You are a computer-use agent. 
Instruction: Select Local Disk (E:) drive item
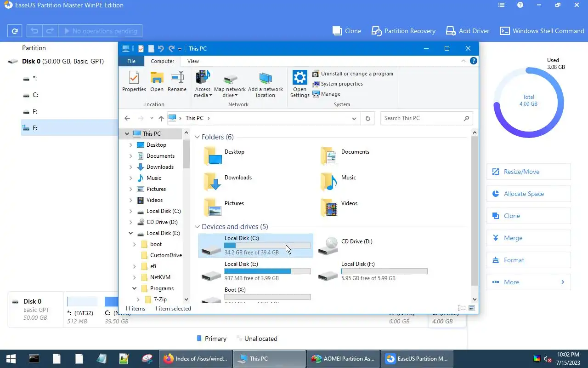[x=256, y=271]
